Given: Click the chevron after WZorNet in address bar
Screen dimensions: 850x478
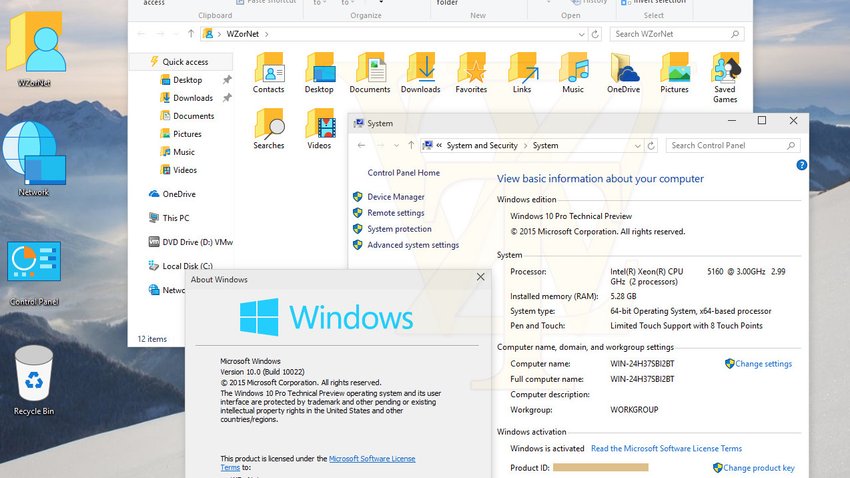Looking at the screenshot, I should [x=267, y=34].
